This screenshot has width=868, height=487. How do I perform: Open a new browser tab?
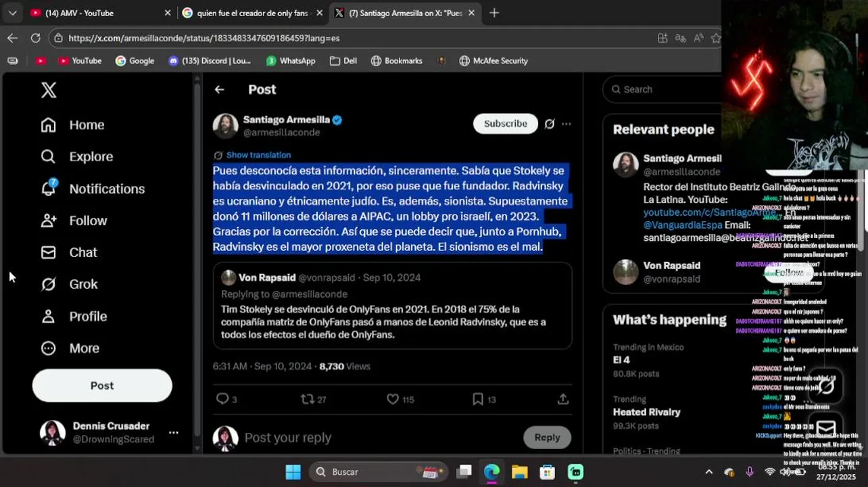[494, 13]
